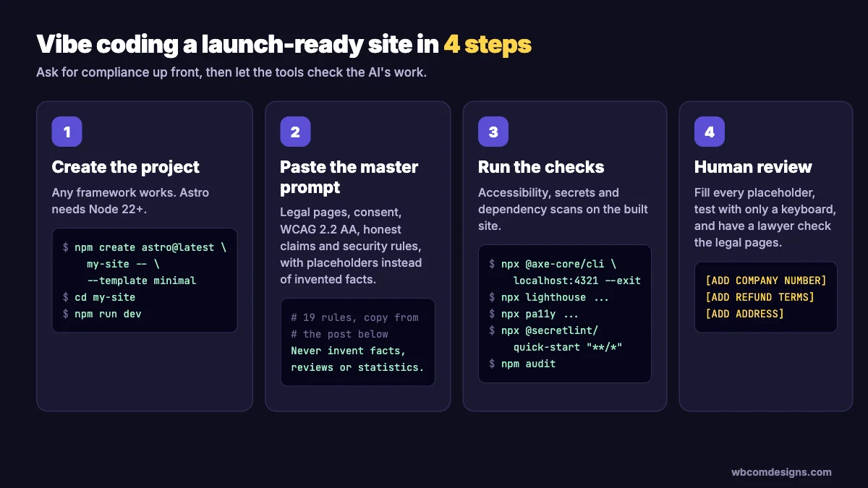The image size is (868, 488).
Task: Click the "--template minimal" code line
Action: pos(141,281)
